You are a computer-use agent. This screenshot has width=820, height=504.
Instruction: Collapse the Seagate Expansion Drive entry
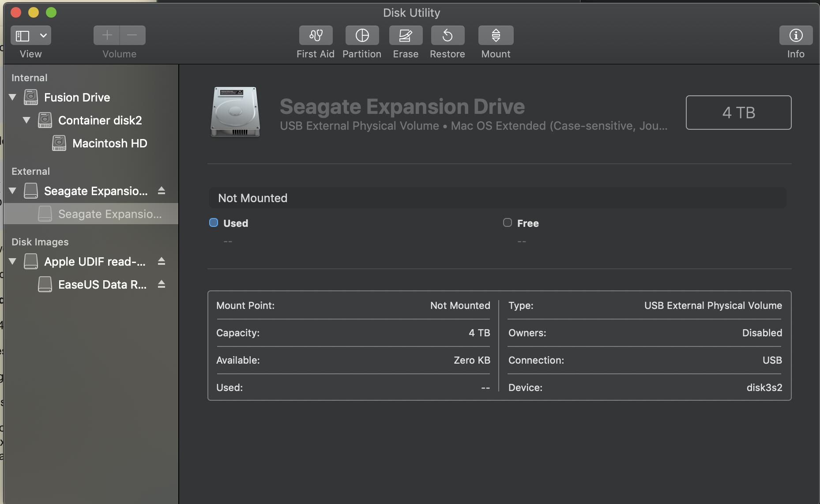coord(13,191)
